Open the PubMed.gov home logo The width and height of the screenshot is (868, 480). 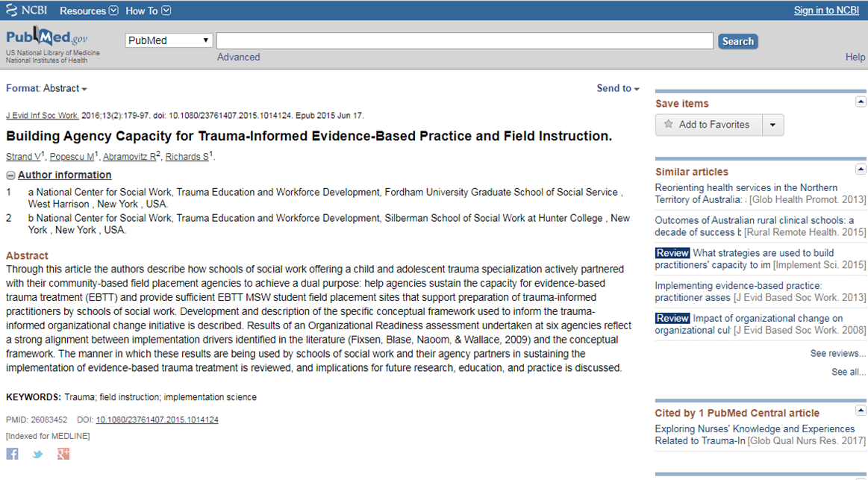point(46,37)
